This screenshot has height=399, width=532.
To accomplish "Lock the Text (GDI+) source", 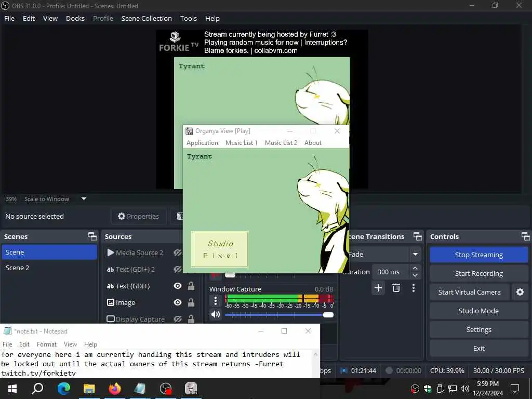I will pos(191,286).
